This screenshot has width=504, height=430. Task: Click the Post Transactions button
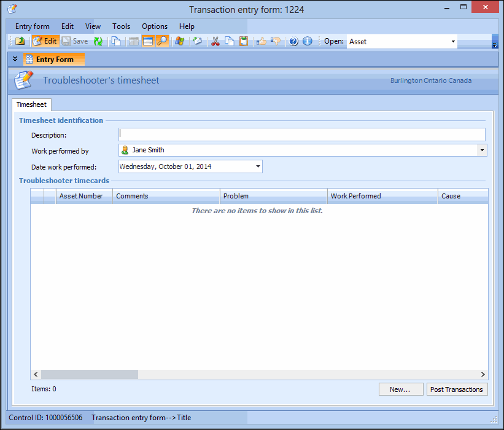point(457,389)
